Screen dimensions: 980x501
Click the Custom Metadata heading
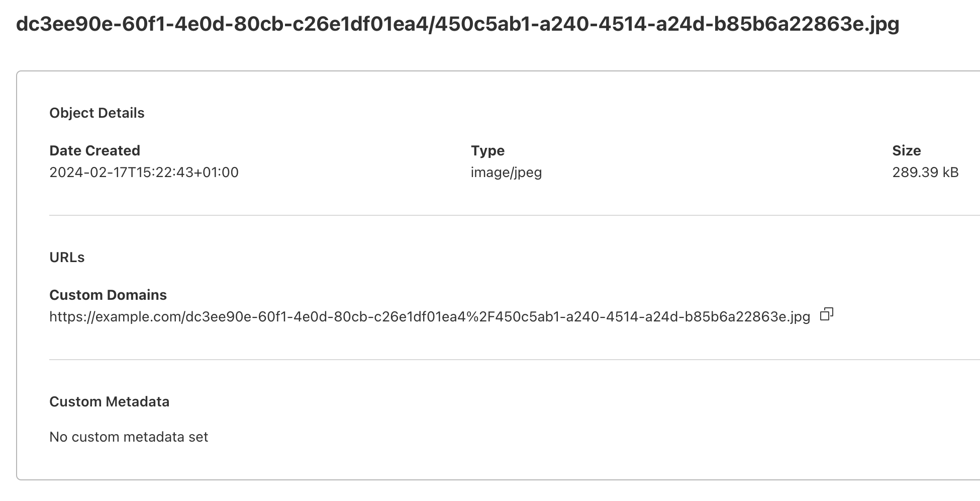pos(109,402)
